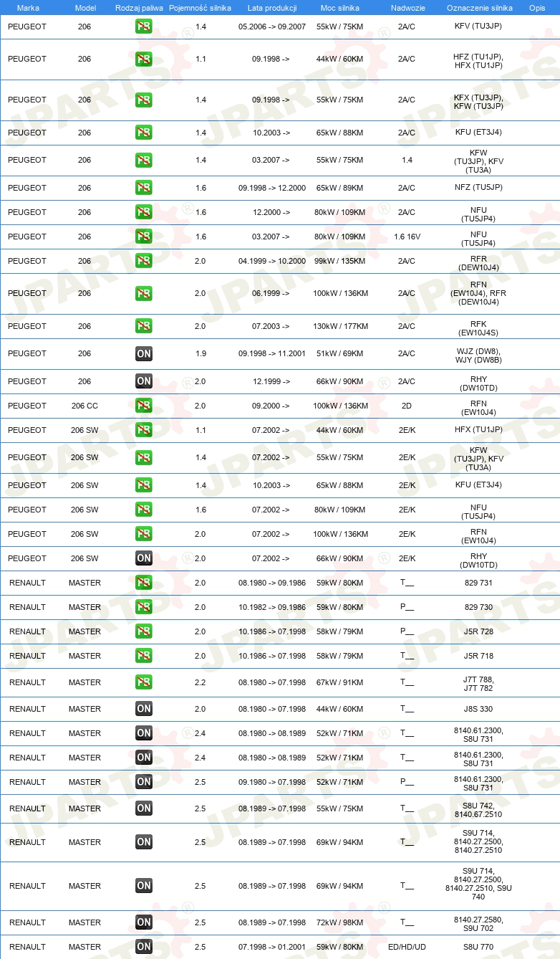Click the diesel ON icon in the WJZ (DW8) row
The width and height of the screenshot is (560, 959).
pos(144,354)
